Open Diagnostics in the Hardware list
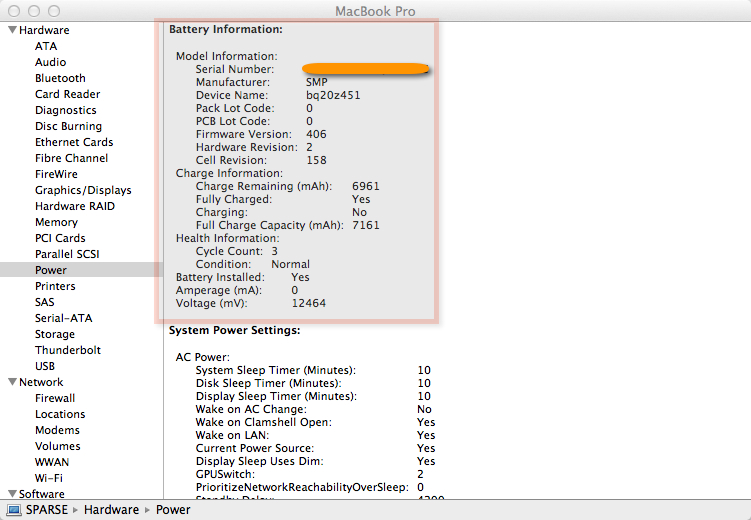Image resolution: width=751 pixels, height=520 pixels. pyautogui.click(x=66, y=110)
